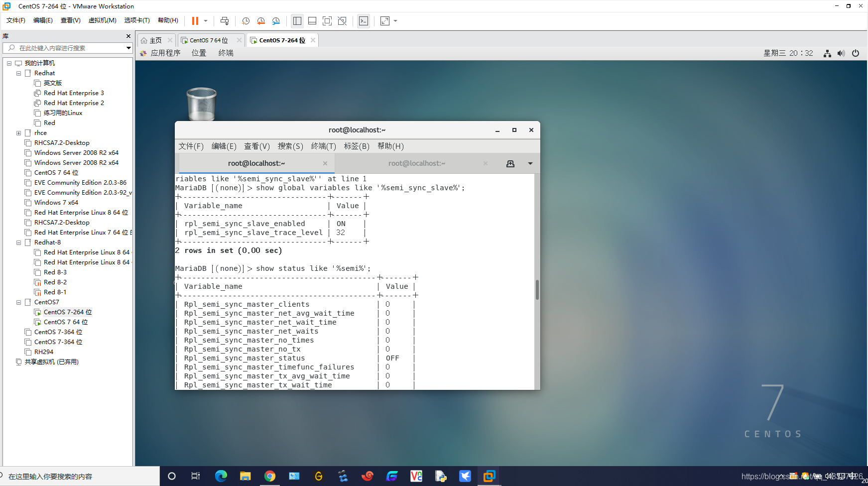The width and height of the screenshot is (868, 486).
Task: Open the snapshot manager
Action: [x=276, y=21]
